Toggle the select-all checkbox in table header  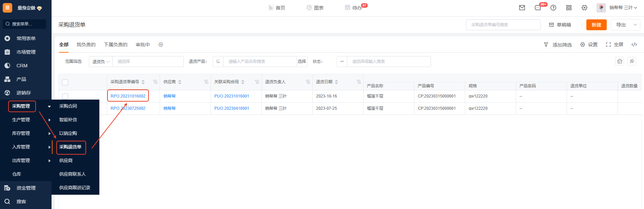click(x=65, y=82)
